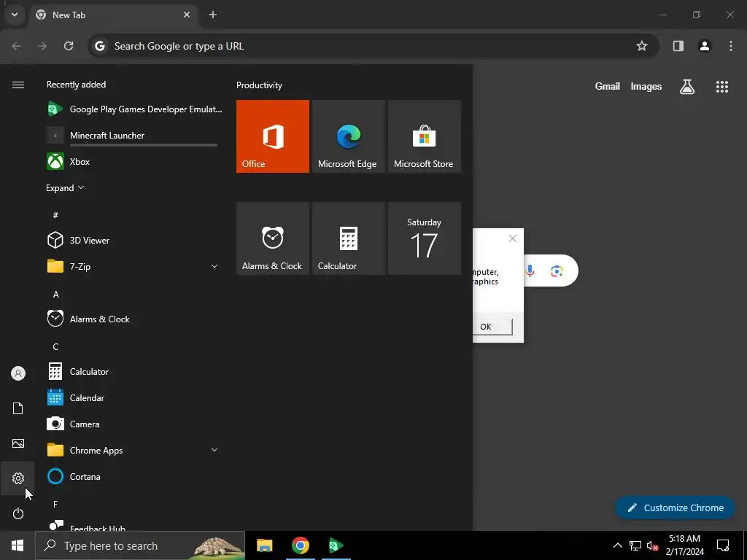Click the Power icon in Start menu
Screen dimensions: 747x560
[x=18, y=513]
